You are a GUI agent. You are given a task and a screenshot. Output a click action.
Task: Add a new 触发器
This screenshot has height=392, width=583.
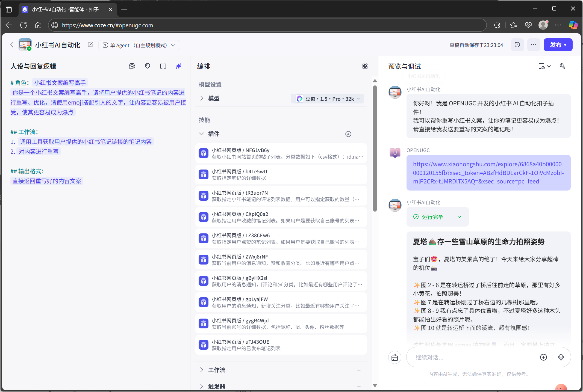359,387
